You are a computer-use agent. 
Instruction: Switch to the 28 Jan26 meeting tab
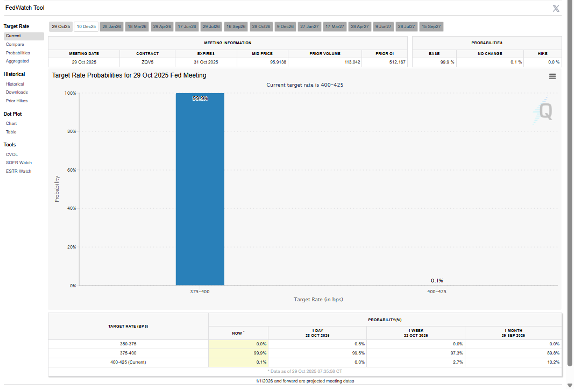[111, 27]
